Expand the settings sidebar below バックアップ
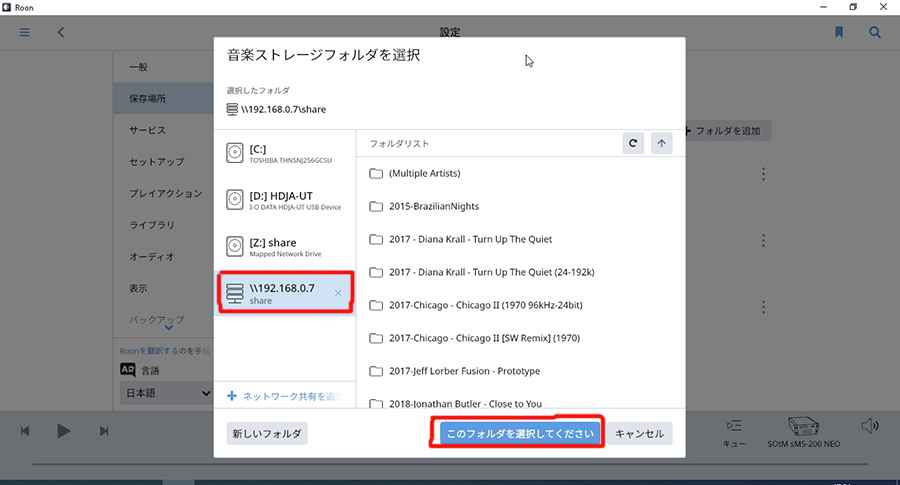 [x=167, y=327]
